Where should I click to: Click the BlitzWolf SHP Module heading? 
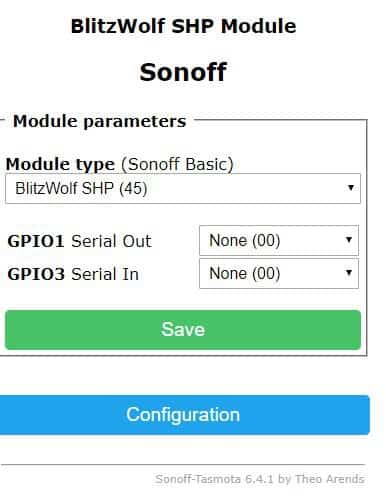[183, 26]
